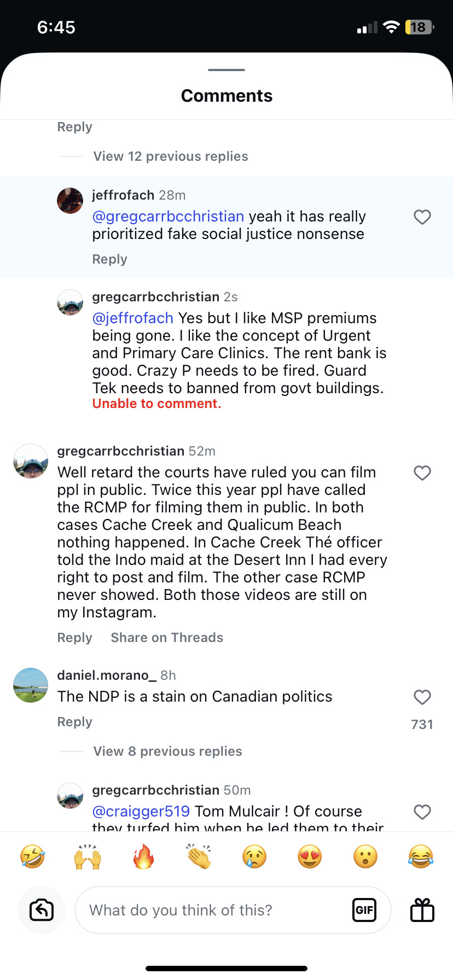Like daniel.morano_'s comment with the heart

pyautogui.click(x=422, y=697)
